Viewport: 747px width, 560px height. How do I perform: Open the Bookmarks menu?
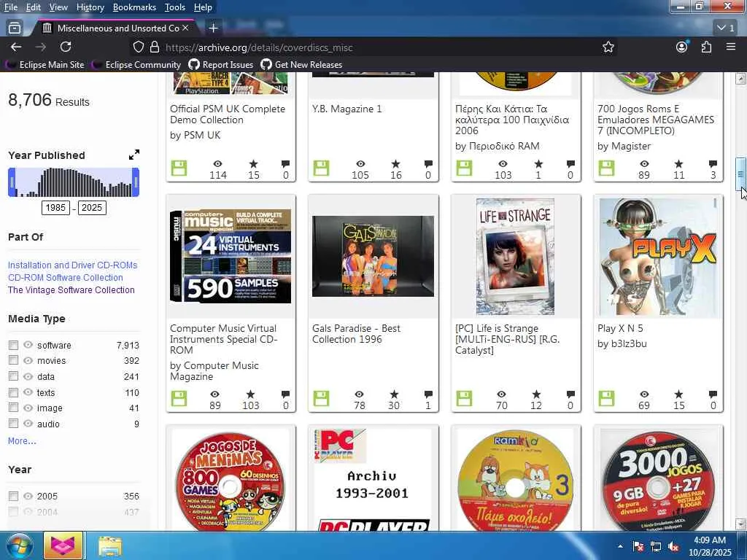(134, 7)
